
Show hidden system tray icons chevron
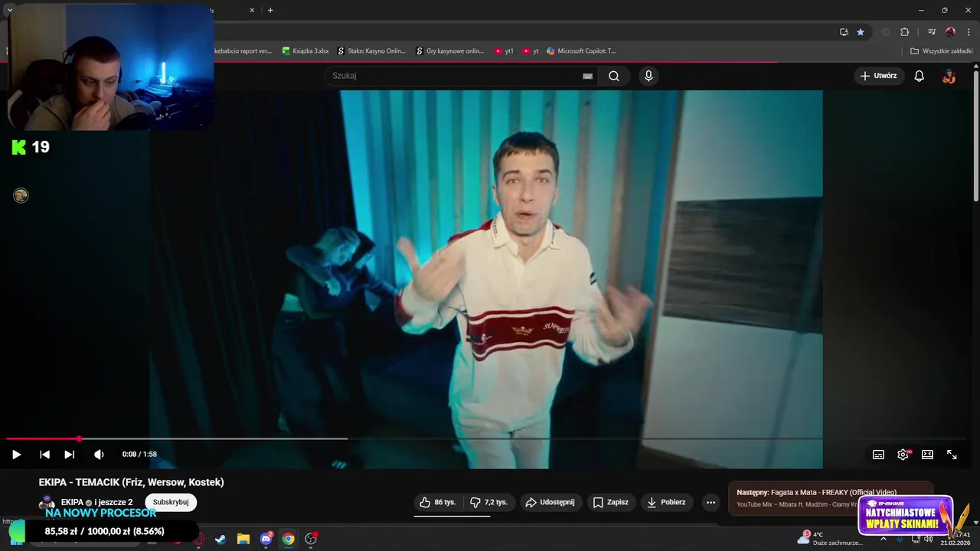click(x=883, y=539)
